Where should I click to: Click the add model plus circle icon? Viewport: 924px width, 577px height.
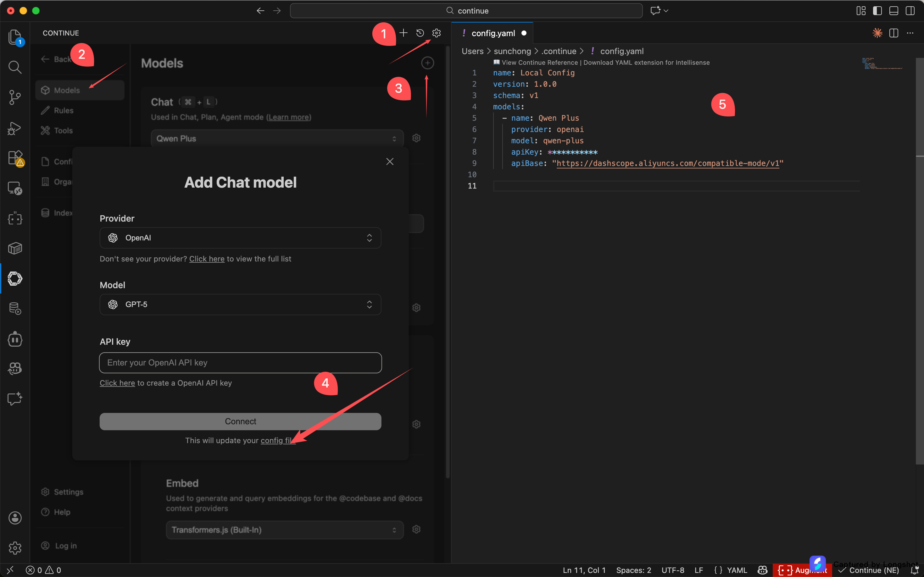(x=427, y=63)
